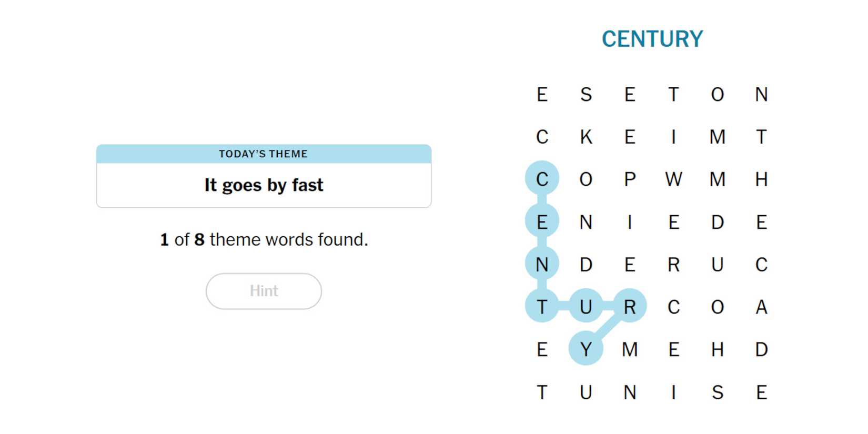
Task: Click the letter K in the grid
Action: 586,137
